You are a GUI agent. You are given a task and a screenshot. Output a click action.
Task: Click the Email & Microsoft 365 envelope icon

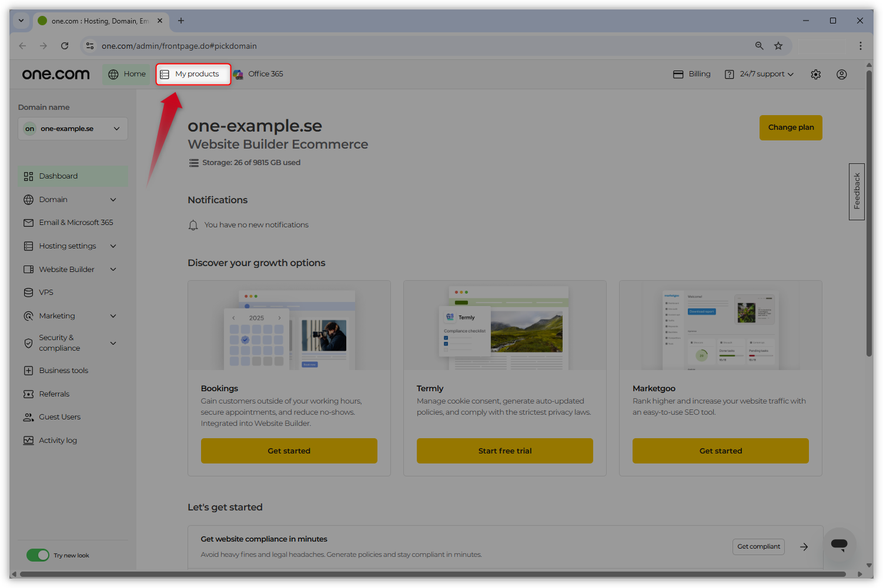(28, 223)
